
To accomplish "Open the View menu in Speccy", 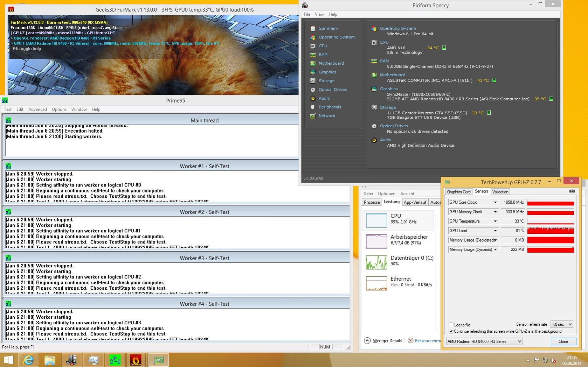I will click(319, 14).
